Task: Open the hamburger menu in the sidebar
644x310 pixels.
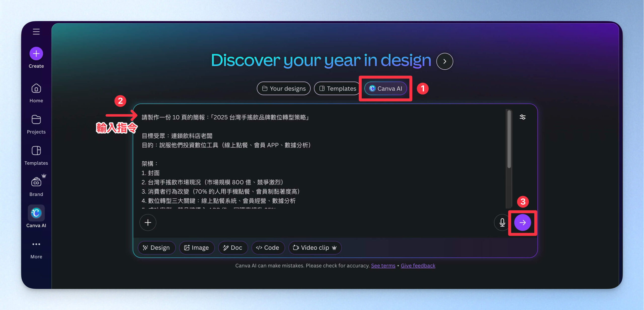Action: [x=36, y=32]
